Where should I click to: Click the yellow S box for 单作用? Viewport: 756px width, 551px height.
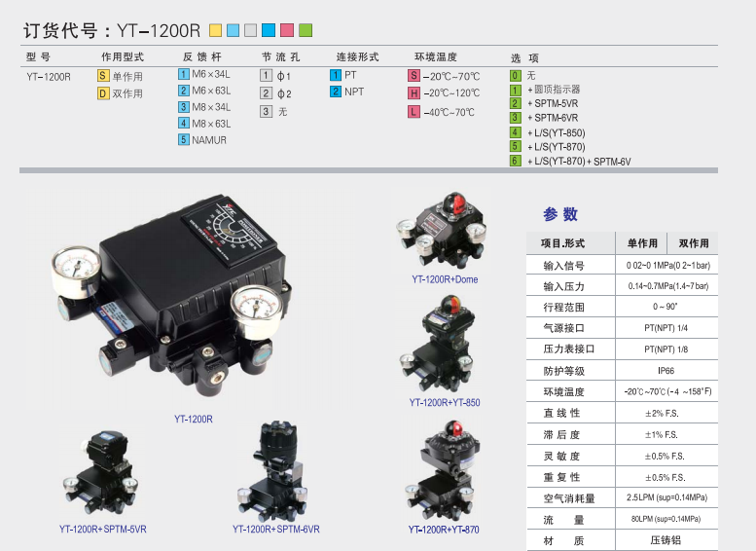102,75
